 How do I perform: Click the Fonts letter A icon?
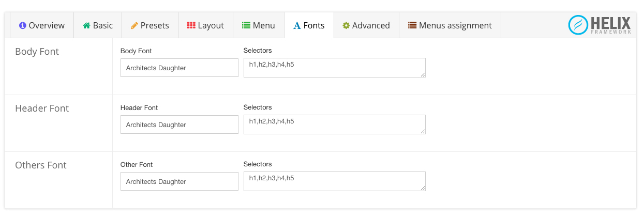coord(297,26)
